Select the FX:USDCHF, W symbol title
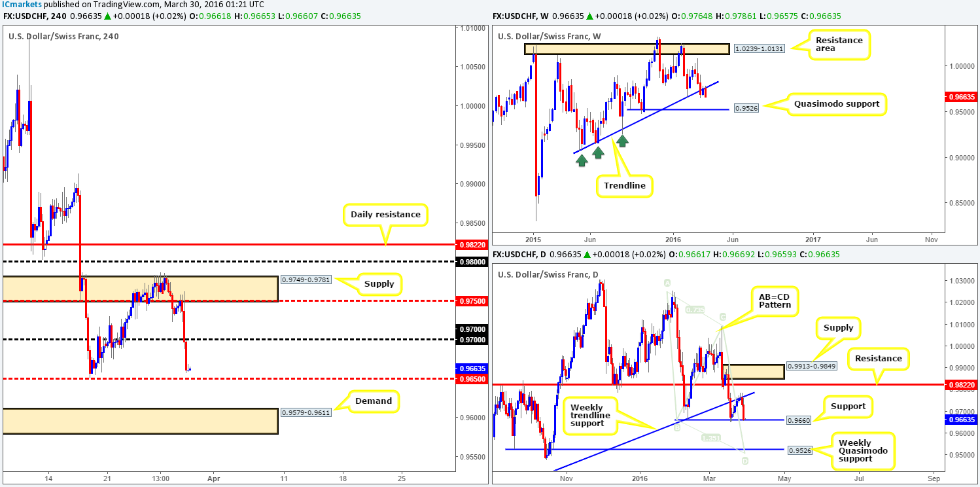Screen dimensions: 980x487 [521, 15]
